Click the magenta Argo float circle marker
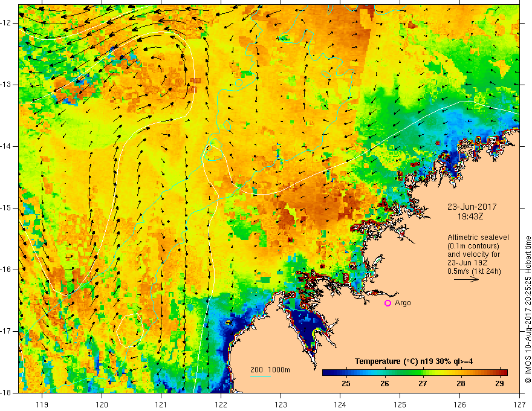Image resolution: width=532 pixels, height=411 pixels. click(388, 303)
